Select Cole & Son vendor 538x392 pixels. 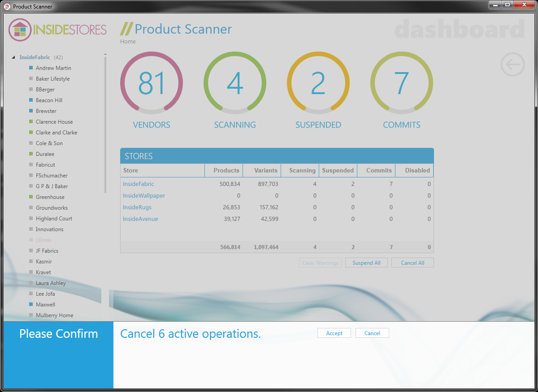(49, 143)
